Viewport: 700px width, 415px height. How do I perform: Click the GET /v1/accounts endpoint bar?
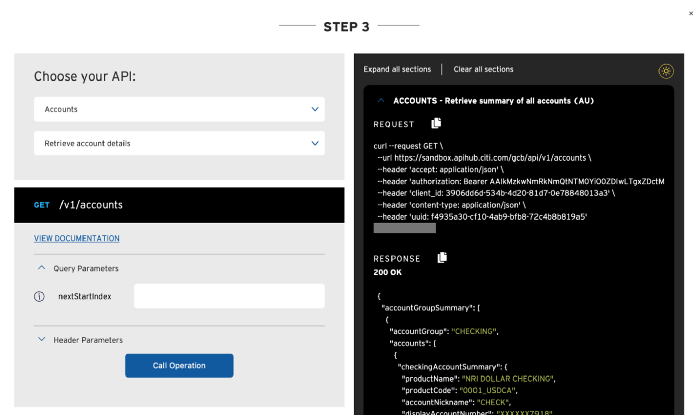point(179,205)
